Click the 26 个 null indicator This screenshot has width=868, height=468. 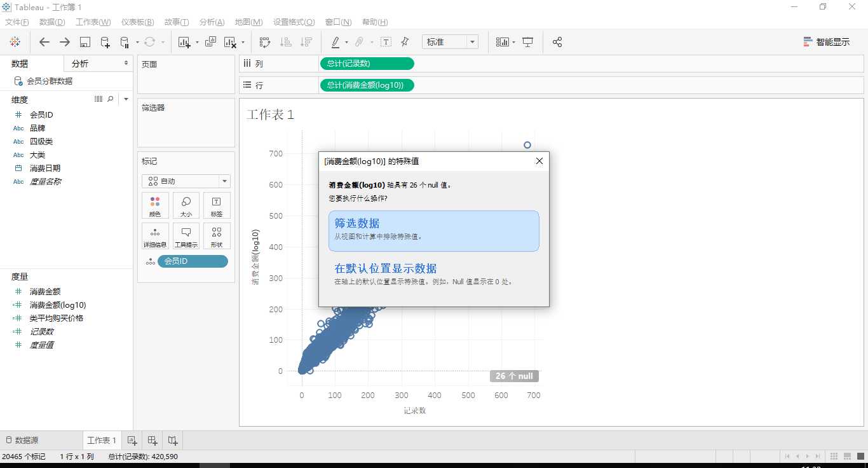(514, 376)
